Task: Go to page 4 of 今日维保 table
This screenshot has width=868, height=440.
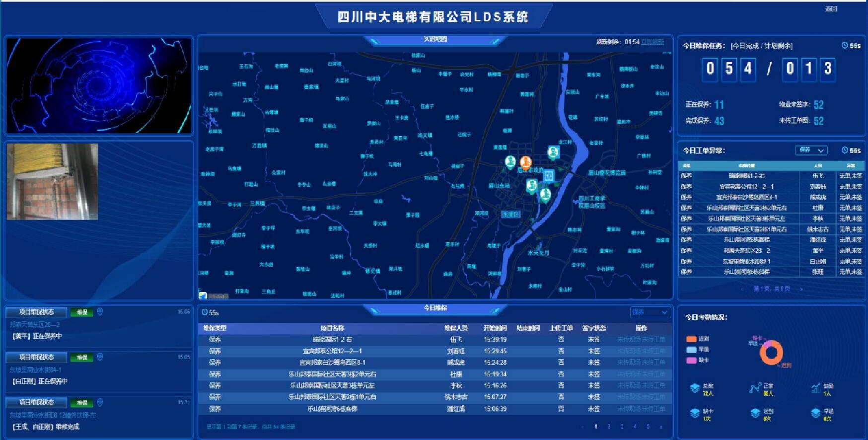Action: click(635, 427)
